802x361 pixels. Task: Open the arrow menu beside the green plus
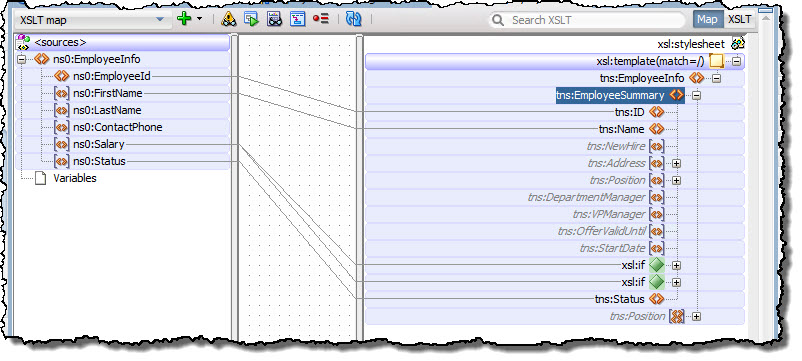(199, 19)
